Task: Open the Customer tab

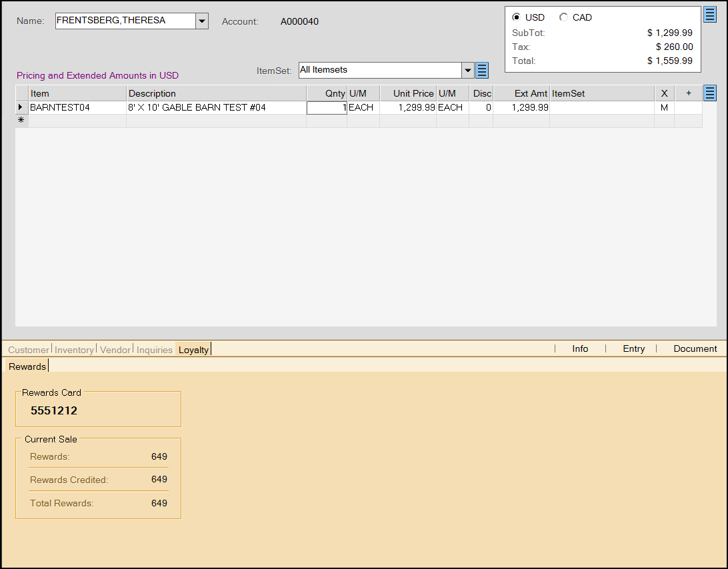Action: click(29, 350)
